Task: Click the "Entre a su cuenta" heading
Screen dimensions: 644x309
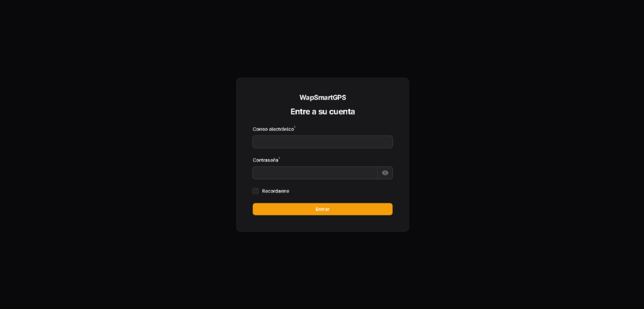Action: (x=323, y=112)
